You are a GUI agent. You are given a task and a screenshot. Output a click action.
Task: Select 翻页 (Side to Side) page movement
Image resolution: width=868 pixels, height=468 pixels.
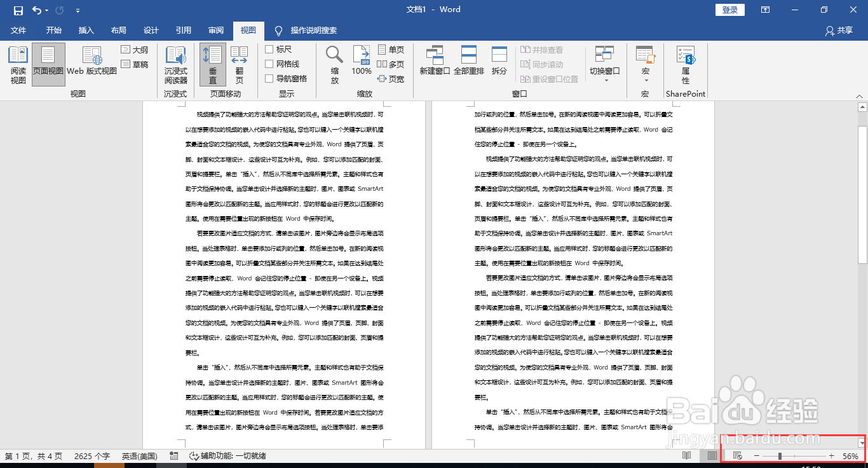tap(240, 64)
